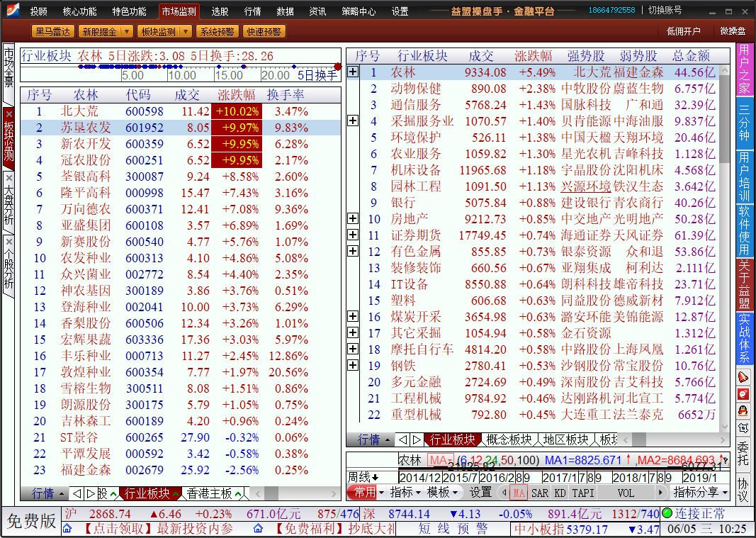Image resolution: width=756 pixels, height=538 pixels.
Task: Click the 周线 period down arrow
Action: (375, 476)
